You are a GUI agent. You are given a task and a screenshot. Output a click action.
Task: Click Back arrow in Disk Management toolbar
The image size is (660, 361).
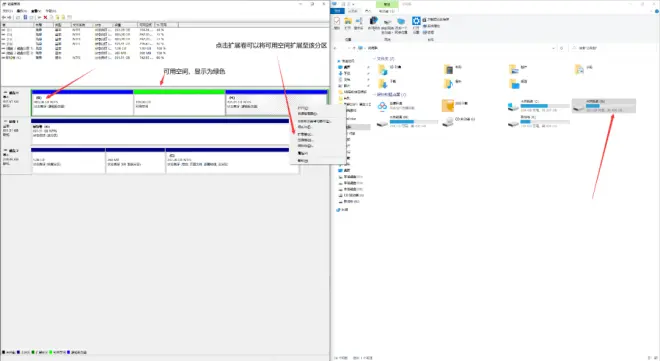pyautogui.click(x=3, y=17)
